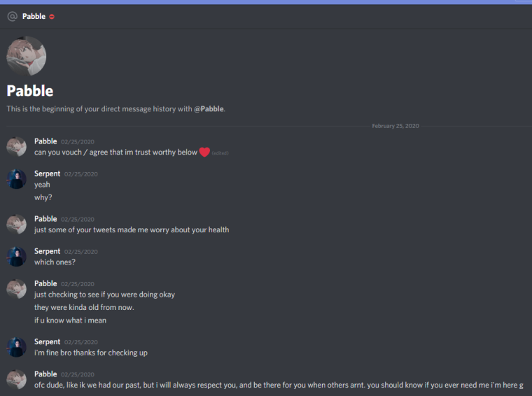Click the @Pabble mention link
The width and height of the screenshot is (532, 396).
(209, 109)
